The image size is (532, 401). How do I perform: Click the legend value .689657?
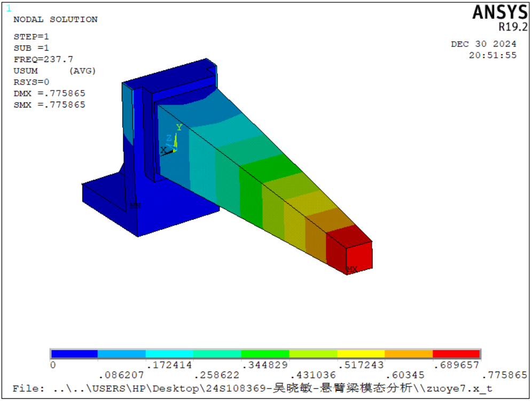point(457,365)
